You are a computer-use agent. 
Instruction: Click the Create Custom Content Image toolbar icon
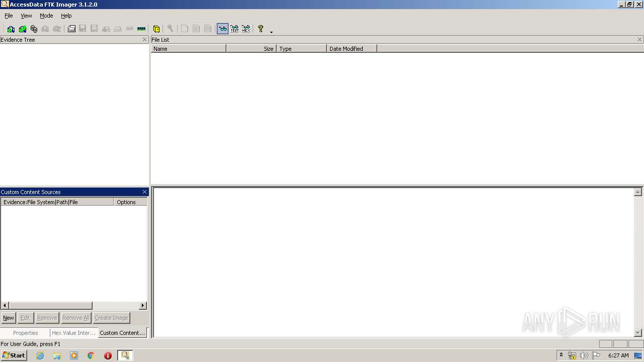(x=118, y=29)
